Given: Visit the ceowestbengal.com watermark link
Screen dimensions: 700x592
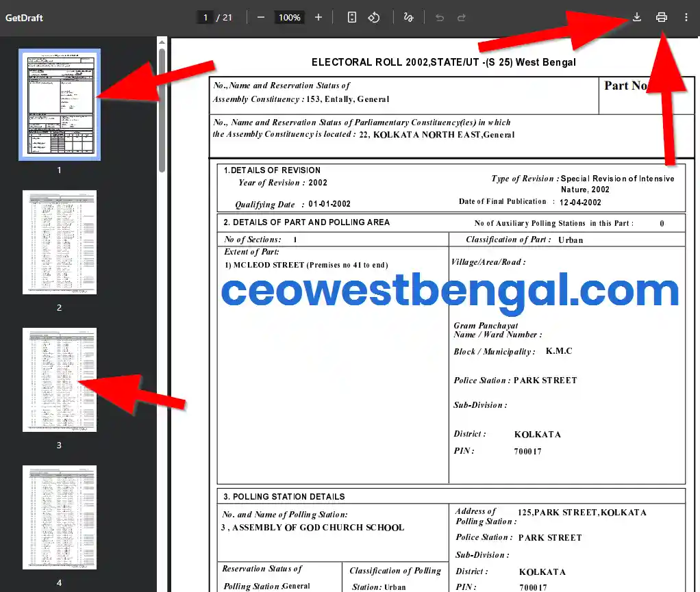Looking at the screenshot, I should (448, 290).
